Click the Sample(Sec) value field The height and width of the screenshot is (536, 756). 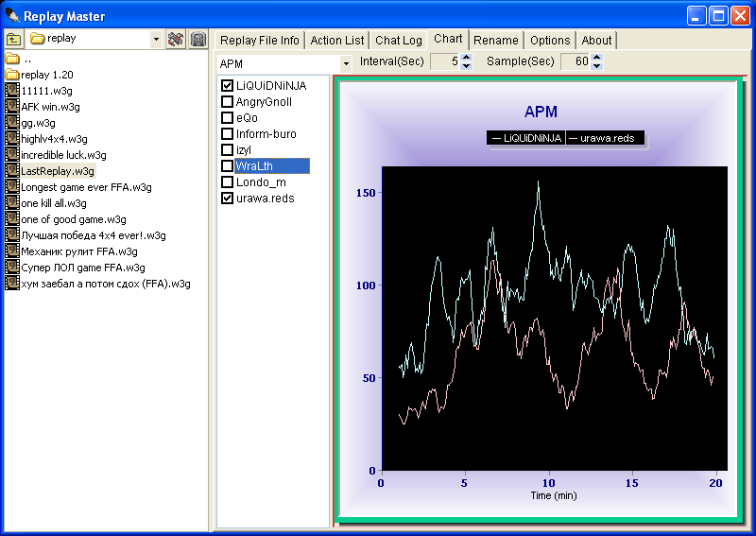coord(575,62)
